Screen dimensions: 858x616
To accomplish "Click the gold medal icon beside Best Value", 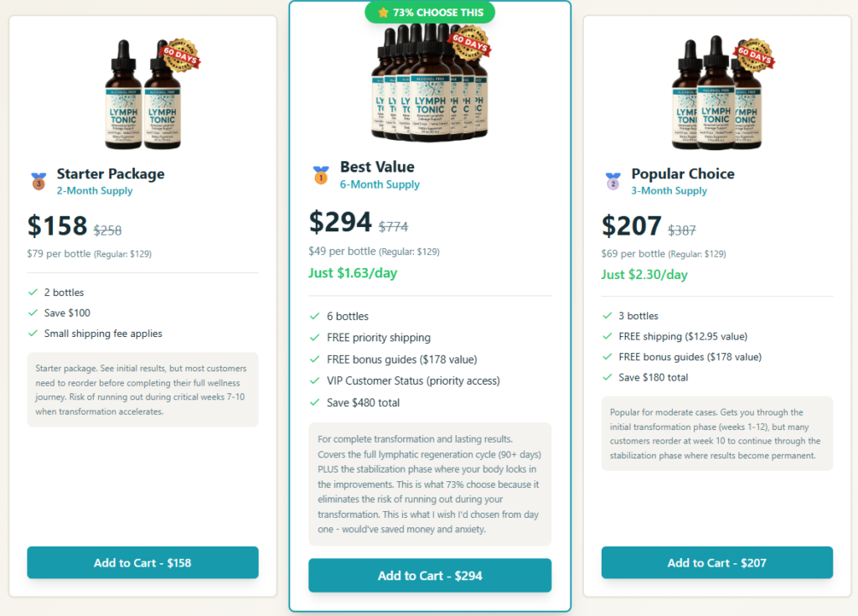I will coord(321,174).
